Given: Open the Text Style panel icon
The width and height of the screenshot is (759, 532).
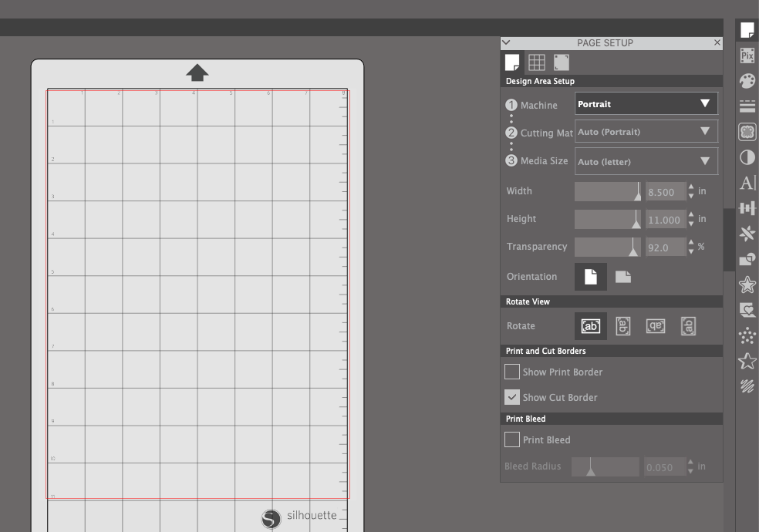Looking at the screenshot, I should [747, 183].
